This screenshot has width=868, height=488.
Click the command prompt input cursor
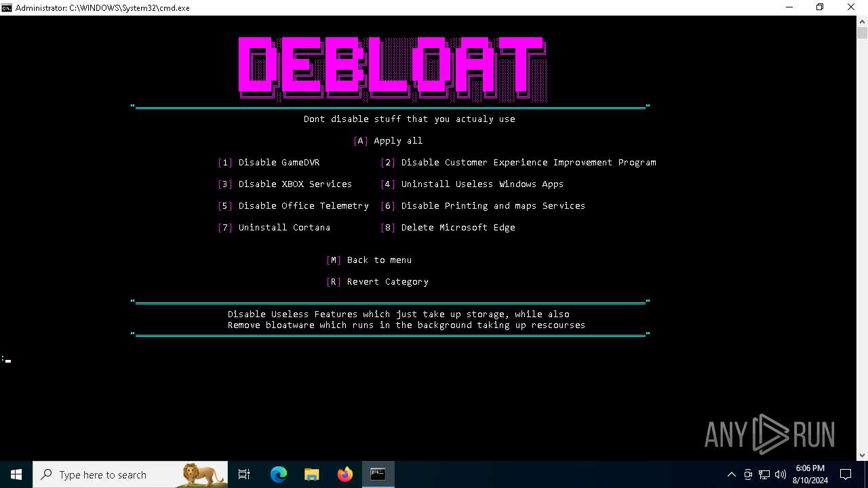tap(7, 359)
